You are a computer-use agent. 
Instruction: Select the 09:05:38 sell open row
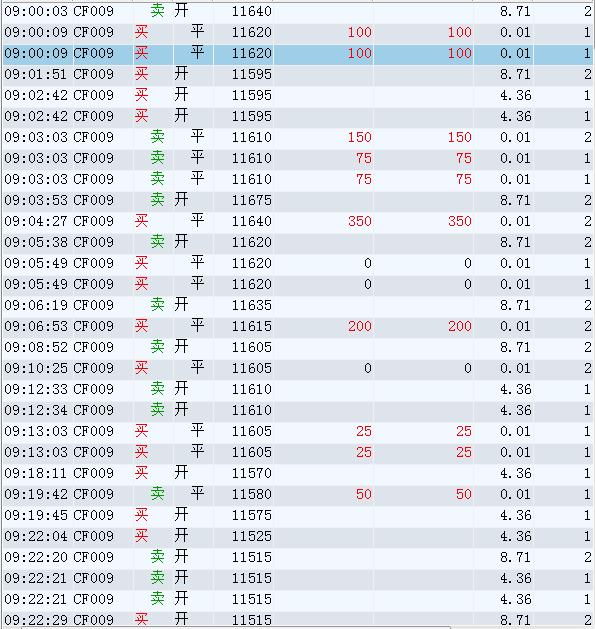298,243
